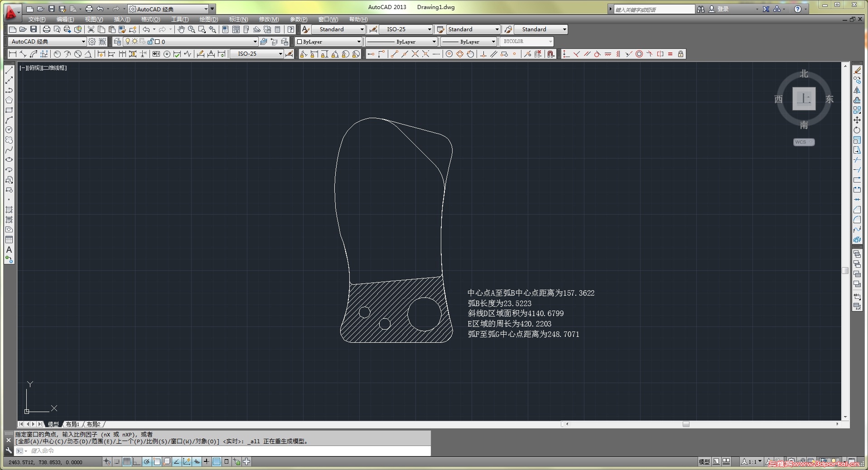Click the Workspace Settings gear icon

pos(92,42)
